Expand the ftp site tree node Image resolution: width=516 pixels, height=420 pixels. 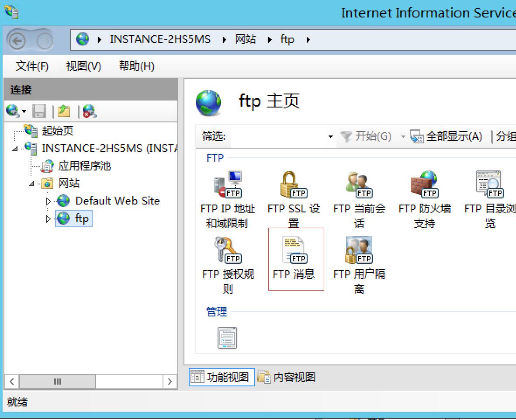pos(48,219)
